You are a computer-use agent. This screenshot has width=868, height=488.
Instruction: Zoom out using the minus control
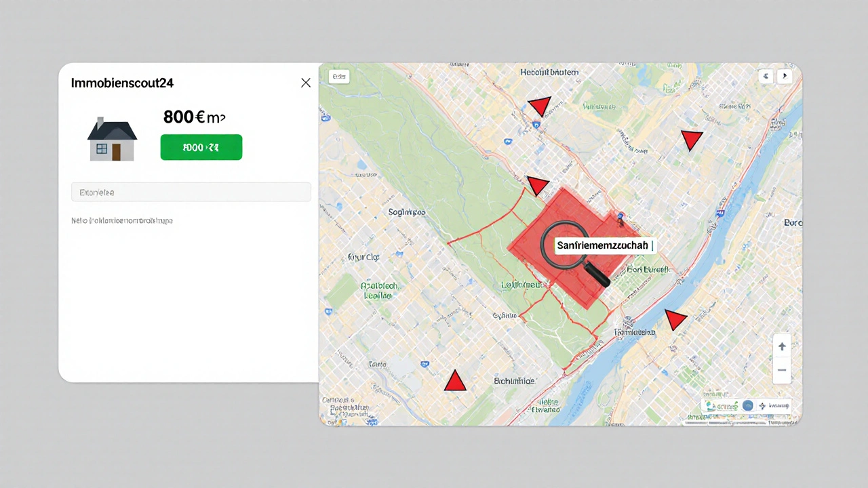click(782, 370)
